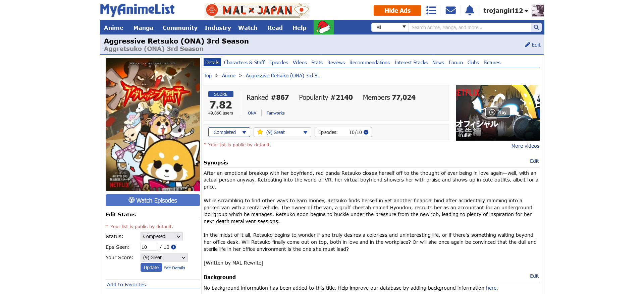The width and height of the screenshot is (644, 294).
Task: Expand the trojangirl12 user menu
Action: coord(506,10)
